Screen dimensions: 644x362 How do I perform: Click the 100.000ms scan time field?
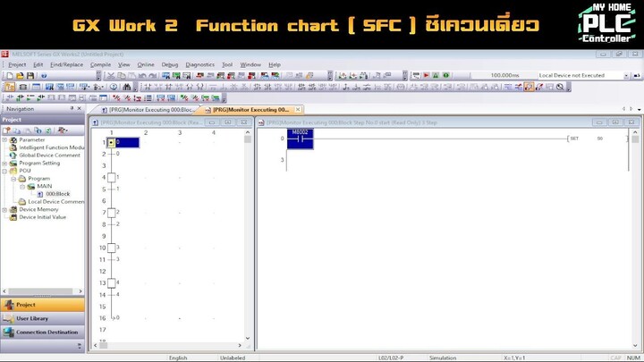pos(504,75)
